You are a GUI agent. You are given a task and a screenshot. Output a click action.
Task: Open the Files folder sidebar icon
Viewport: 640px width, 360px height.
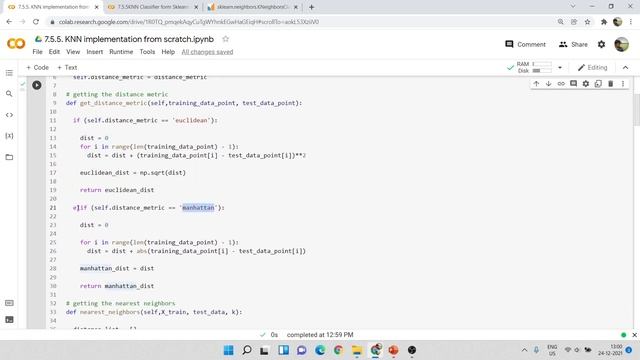click(x=9, y=157)
